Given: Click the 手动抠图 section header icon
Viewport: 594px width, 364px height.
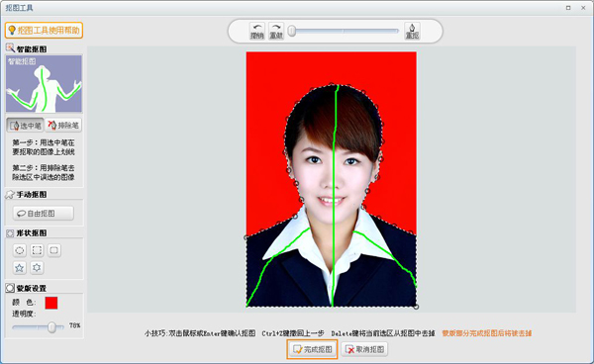Looking at the screenshot, I should click(x=10, y=195).
